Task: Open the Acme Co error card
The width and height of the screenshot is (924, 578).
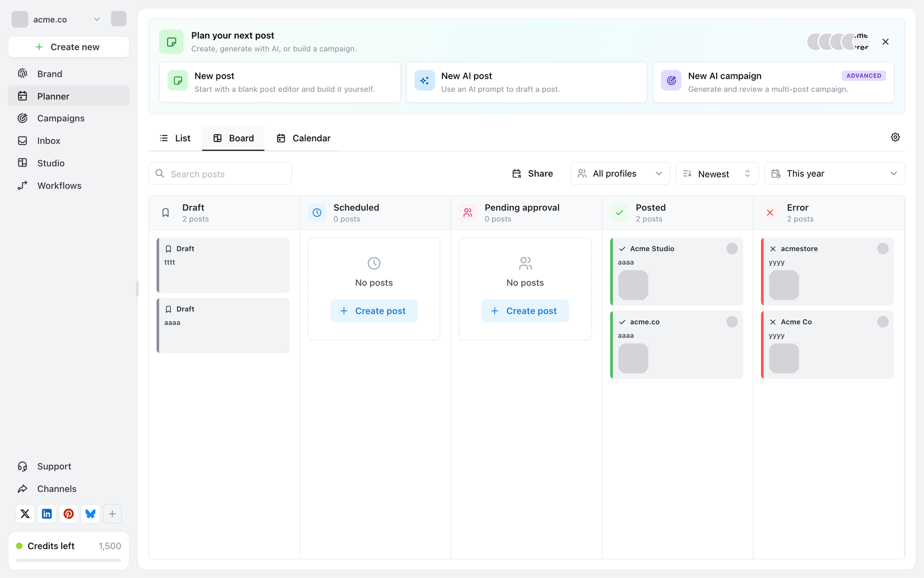Action: 828,345
